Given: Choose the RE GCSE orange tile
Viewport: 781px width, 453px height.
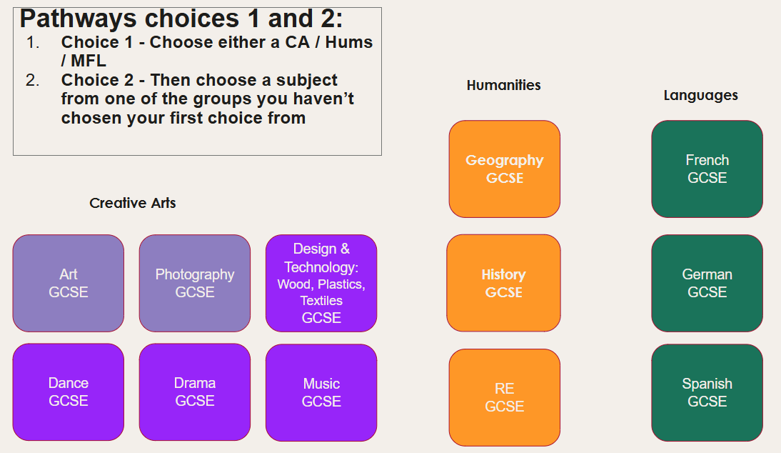Looking at the screenshot, I should 505,397.
